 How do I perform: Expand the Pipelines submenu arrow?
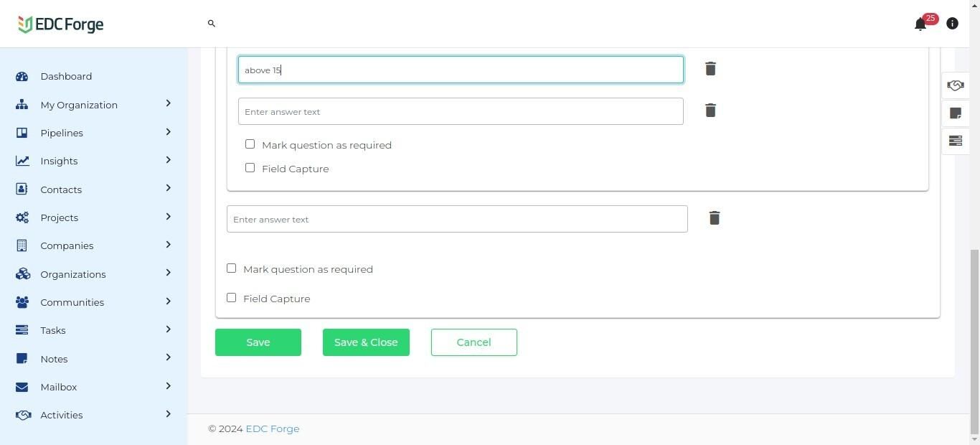click(x=168, y=132)
